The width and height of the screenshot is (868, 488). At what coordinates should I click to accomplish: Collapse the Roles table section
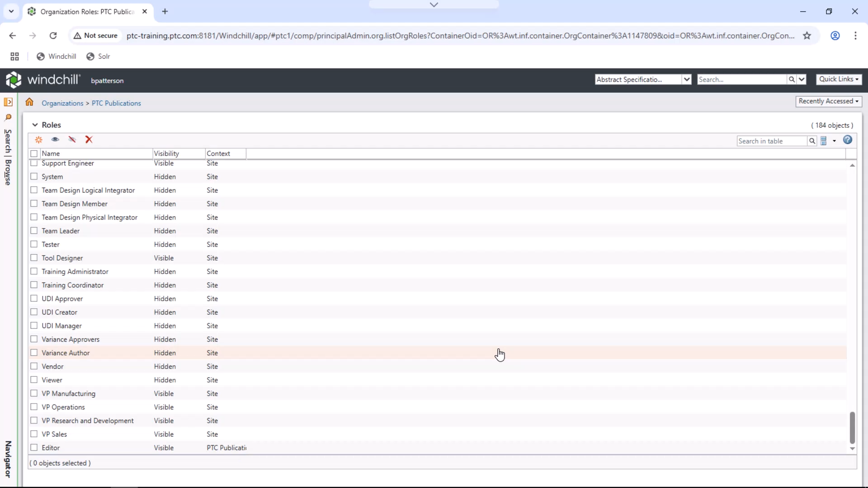pyautogui.click(x=35, y=125)
